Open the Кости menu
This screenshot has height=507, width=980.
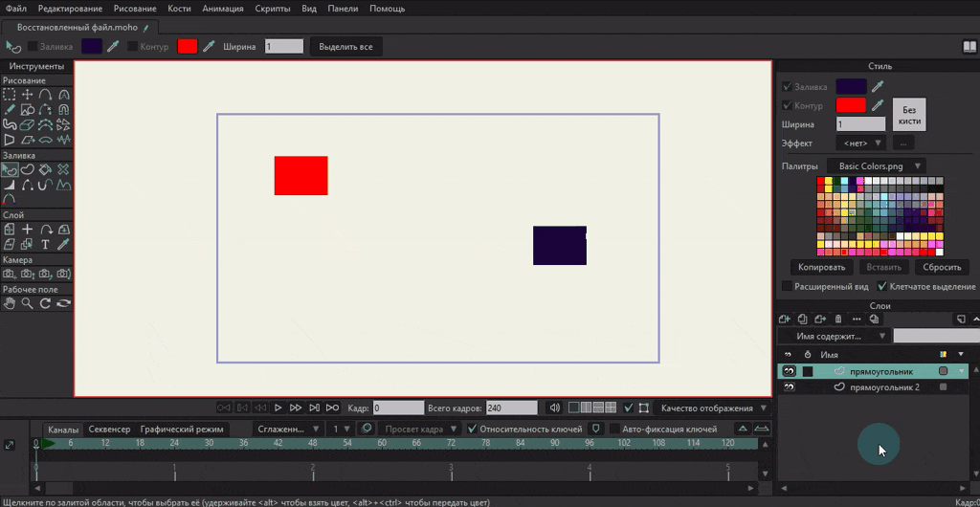click(180, 9)
